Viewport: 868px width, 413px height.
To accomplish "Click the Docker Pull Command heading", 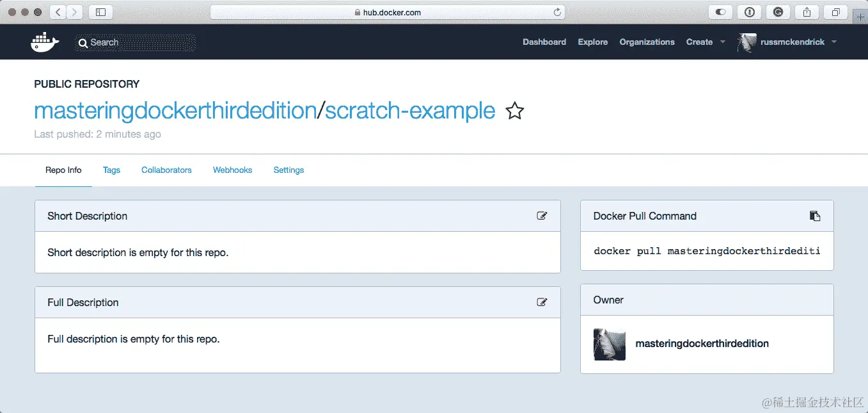I will [645, 216].
